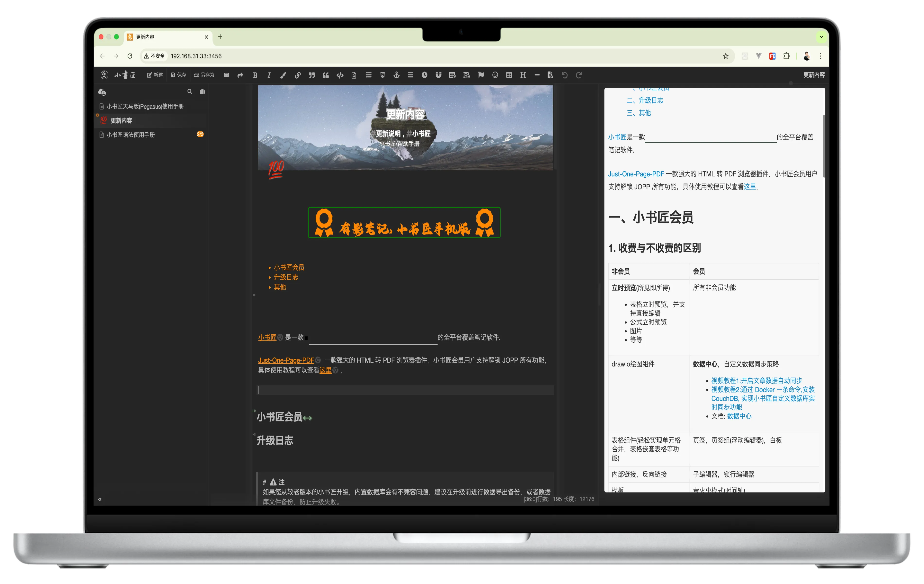Insert a hyperlink using the chain icon
924x584 pixels.
tap(297, 75)
